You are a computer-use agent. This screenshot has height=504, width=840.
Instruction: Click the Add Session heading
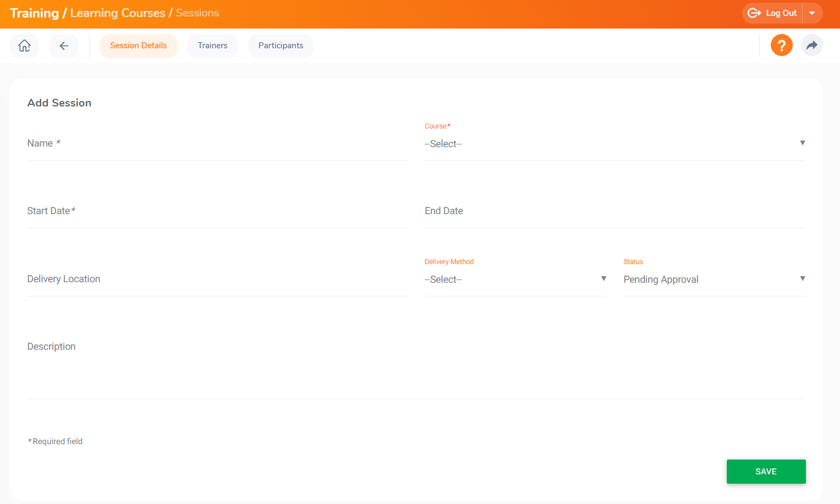[x=59, y=103]
